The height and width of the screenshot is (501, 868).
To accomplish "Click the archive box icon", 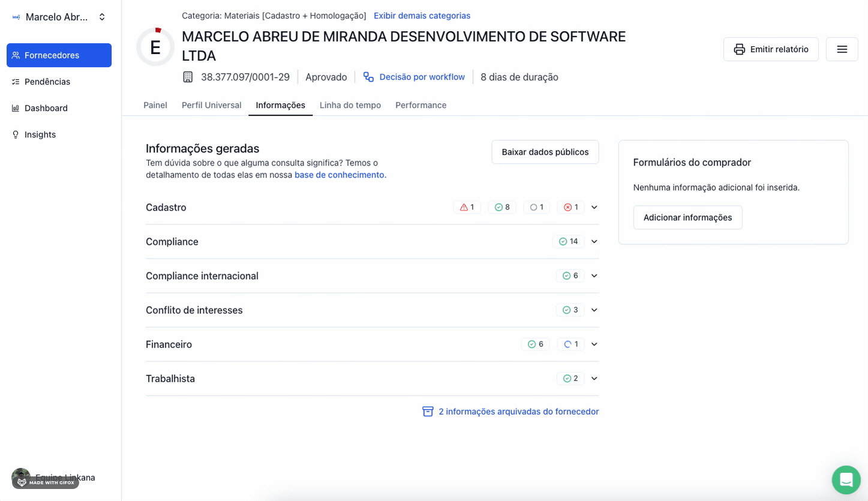I will coord(428,412).
